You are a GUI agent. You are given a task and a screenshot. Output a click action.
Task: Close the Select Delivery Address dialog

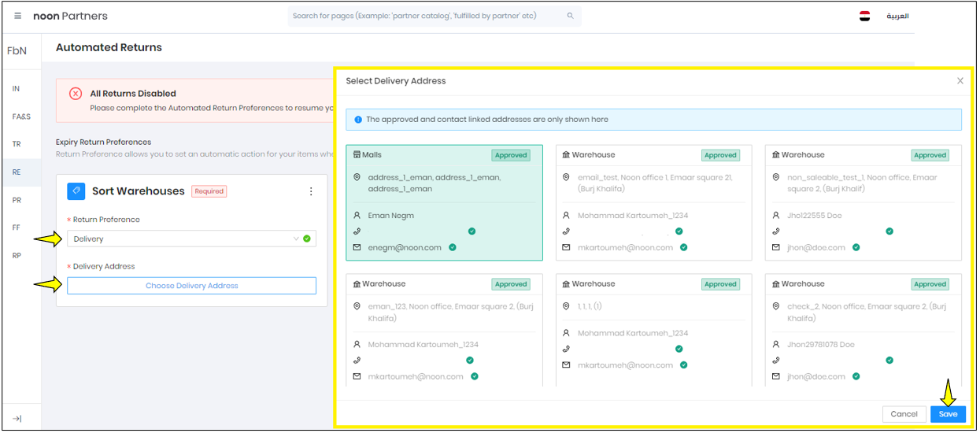(960, 81)
